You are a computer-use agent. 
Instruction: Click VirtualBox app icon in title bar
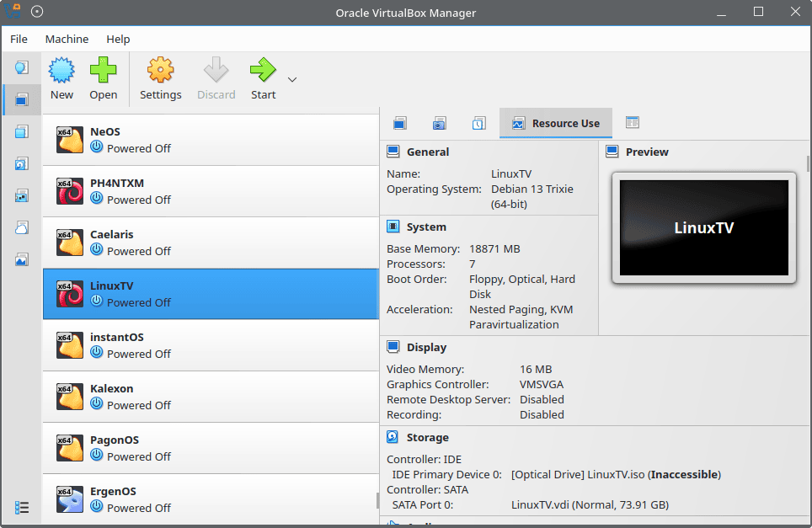click(13, 11)
